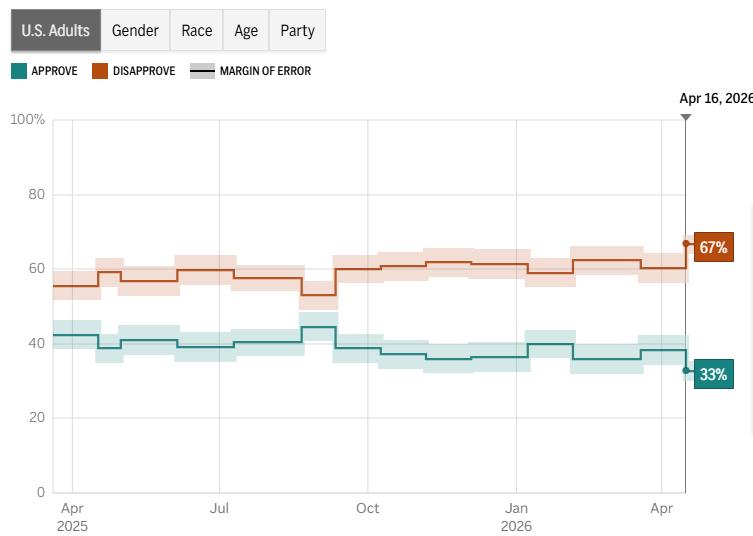The image size is (753, 536).
Task: Click the Margin of Error legend text
Action: [265, 71]
